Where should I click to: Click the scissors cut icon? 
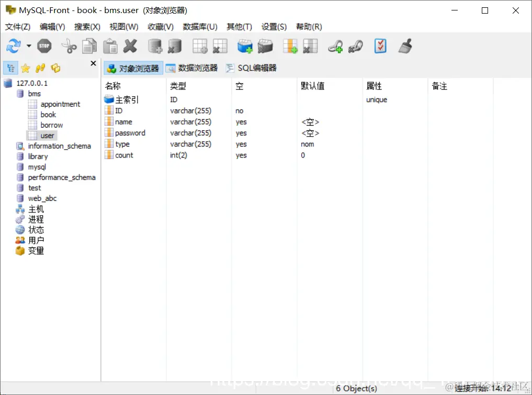69,46
